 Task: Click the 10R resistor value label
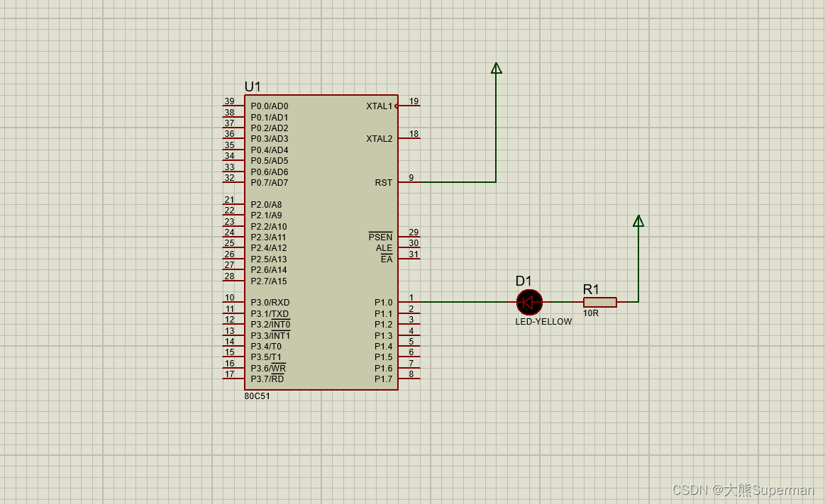point(591,313)
